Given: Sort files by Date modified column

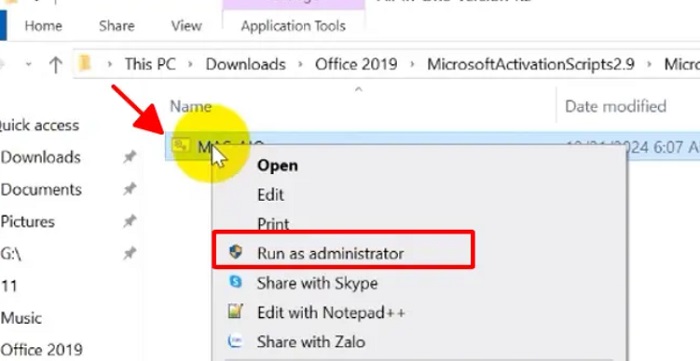Looking at the screenshot, I should tap(616, 106).
